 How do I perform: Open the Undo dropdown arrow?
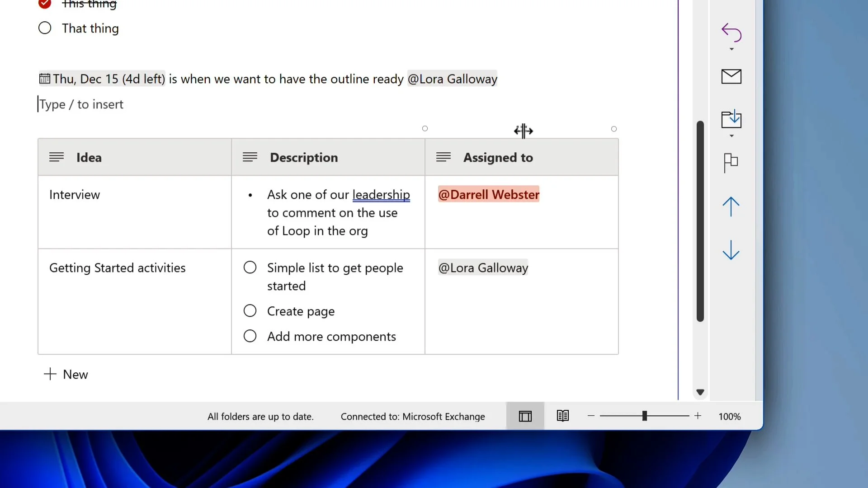coord(731,49)
